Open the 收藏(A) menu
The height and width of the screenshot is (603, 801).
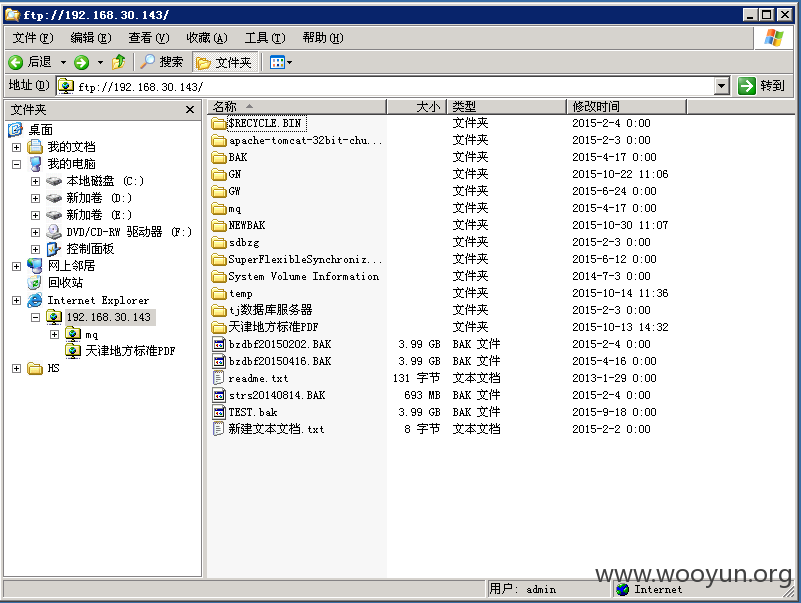point(206,38)
